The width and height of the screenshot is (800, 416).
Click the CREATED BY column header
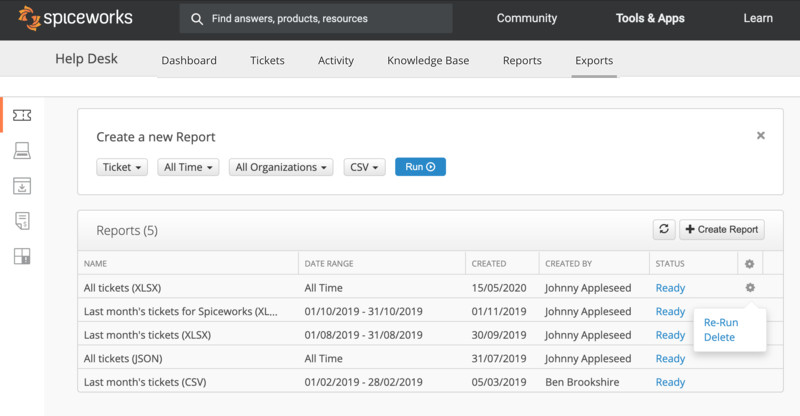pos(568,264)
